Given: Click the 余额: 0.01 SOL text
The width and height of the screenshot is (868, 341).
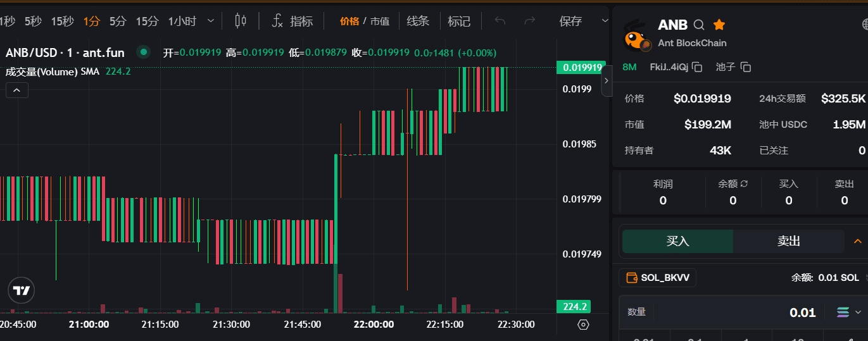Looking at the screenshot, I should pos(825,277).
